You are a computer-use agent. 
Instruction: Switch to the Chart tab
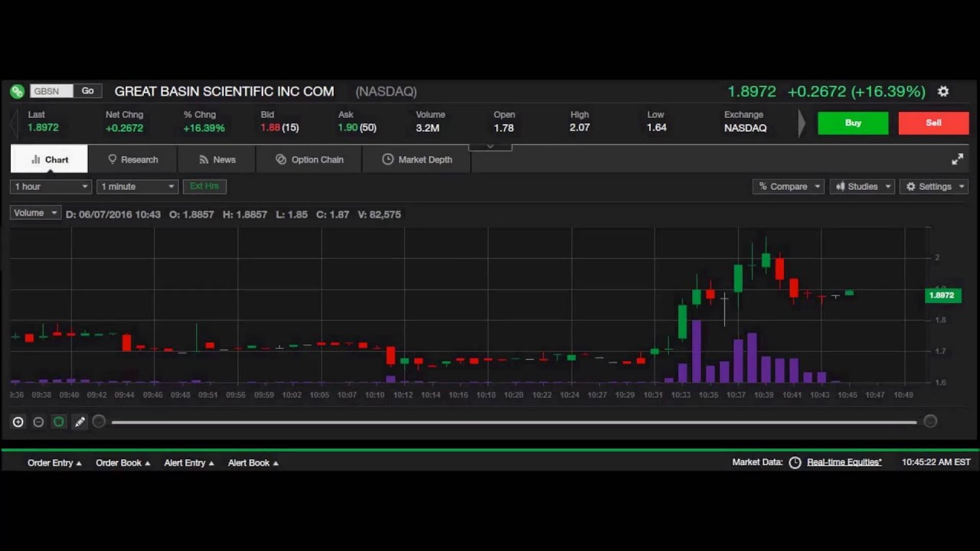pos(49,159)
